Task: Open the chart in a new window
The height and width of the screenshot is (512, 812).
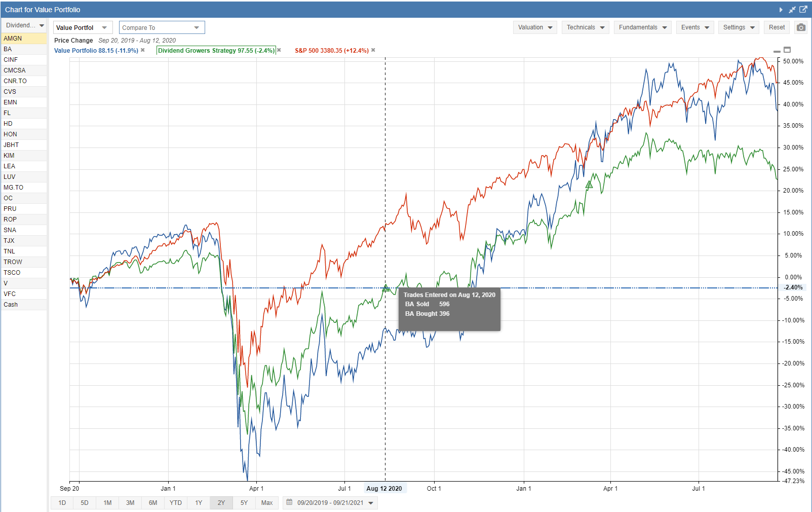Action: click(803, 10)
